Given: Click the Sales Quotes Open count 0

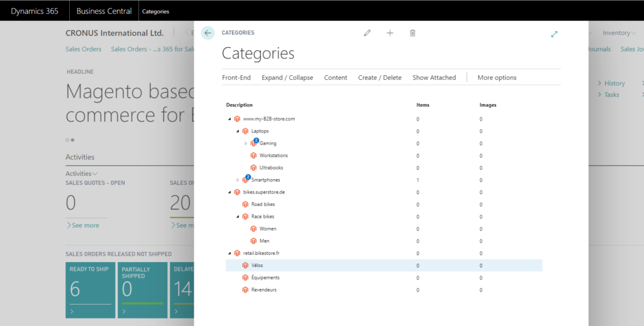Looking at the screenshot, I should [x=70, y=203].
